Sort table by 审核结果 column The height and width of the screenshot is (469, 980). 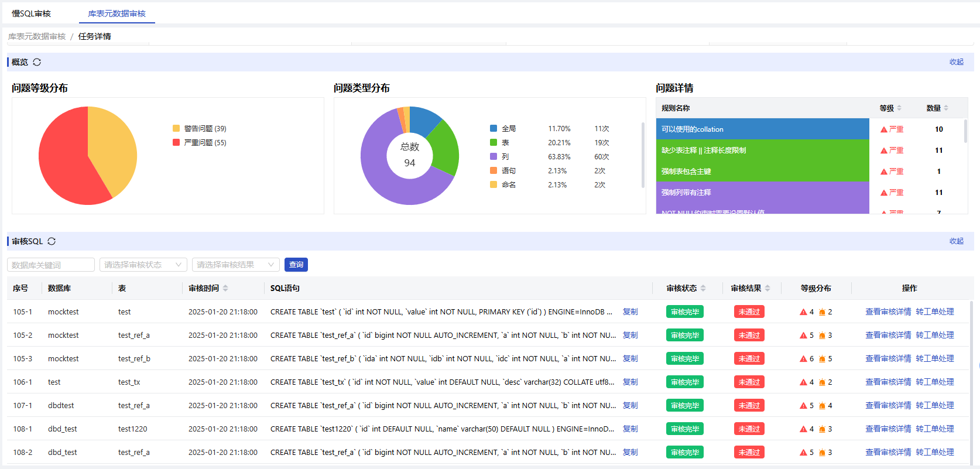click(x=767, y=288)
